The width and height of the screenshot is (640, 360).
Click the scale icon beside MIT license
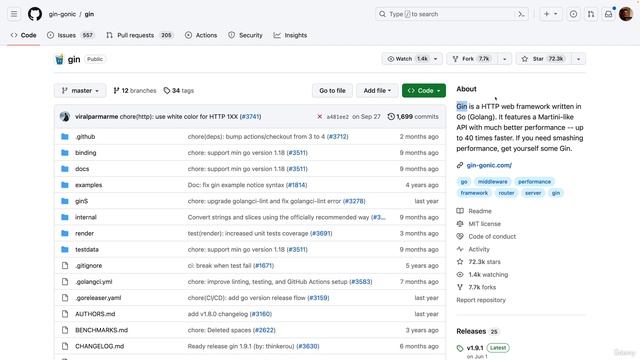click(x=460, y=224)
